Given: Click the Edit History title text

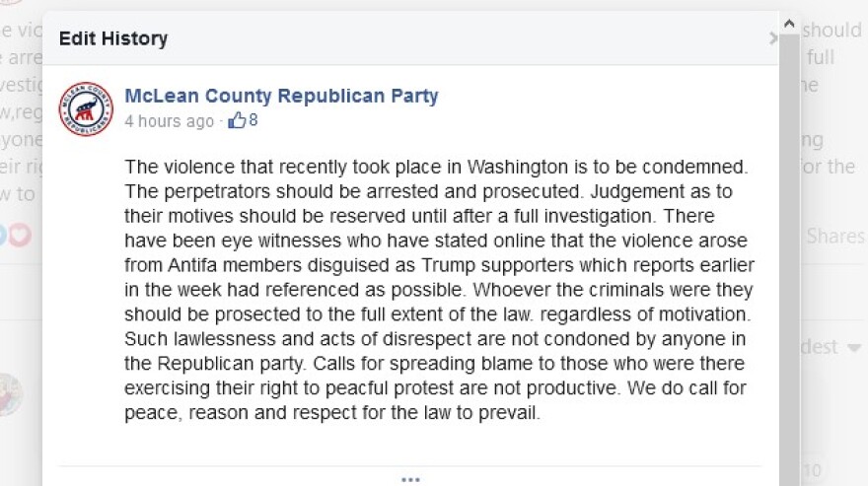Looking at the screenshot, I should tap(113, 38).
